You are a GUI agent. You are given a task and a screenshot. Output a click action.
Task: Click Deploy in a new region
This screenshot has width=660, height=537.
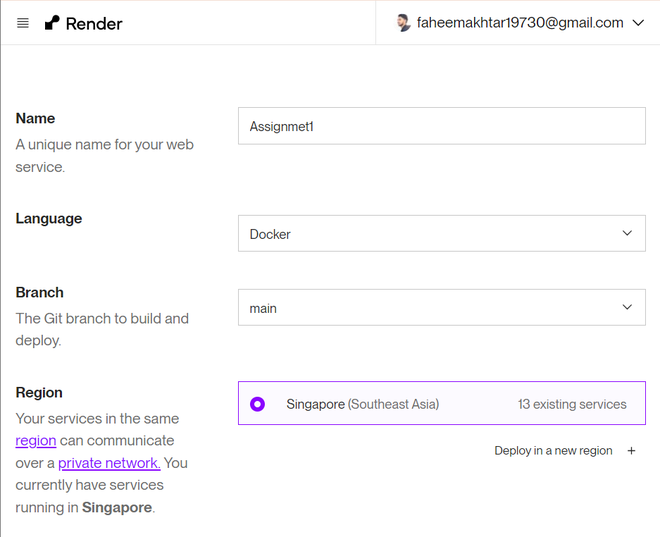553,451
